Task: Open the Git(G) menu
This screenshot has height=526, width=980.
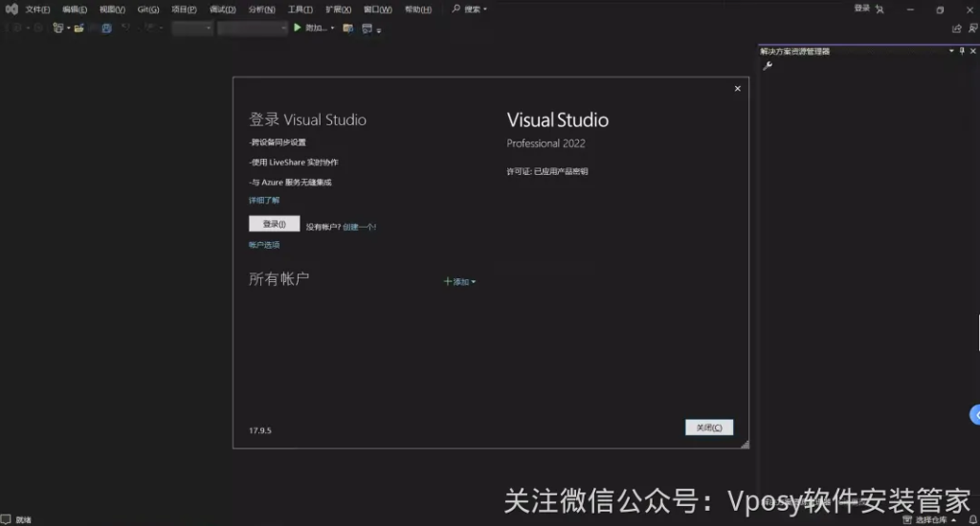Action: (148, 10)
